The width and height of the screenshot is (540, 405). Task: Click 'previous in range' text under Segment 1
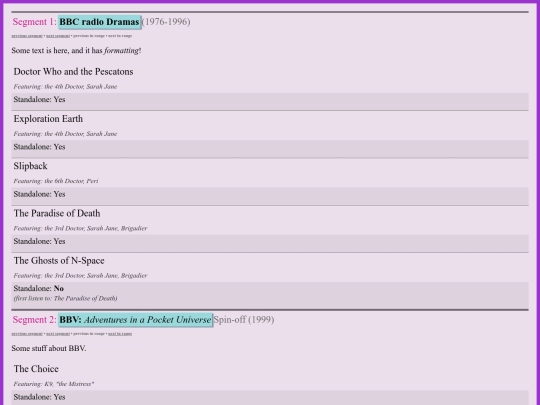(89, 36)
